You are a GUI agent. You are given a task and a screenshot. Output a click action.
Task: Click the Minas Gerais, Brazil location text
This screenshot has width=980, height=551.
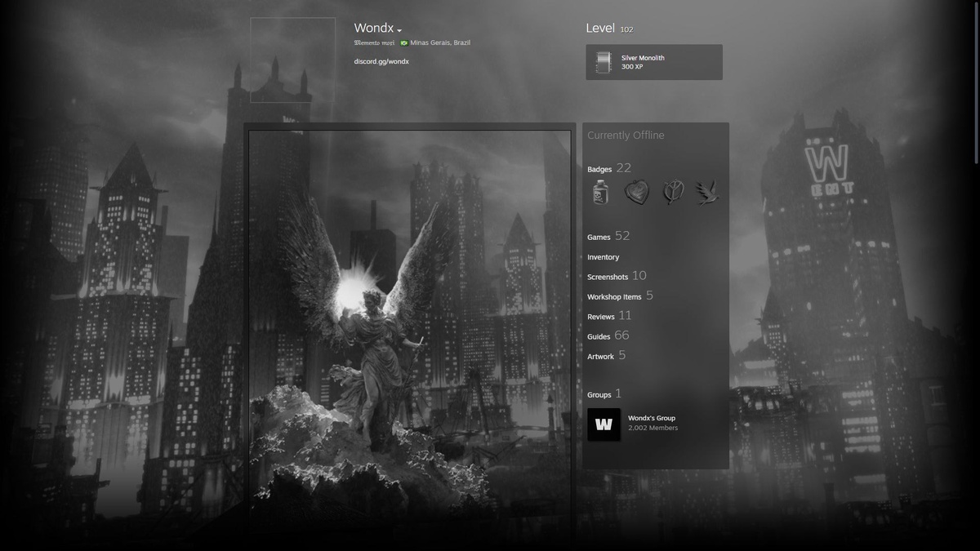(x=440, y=42)
